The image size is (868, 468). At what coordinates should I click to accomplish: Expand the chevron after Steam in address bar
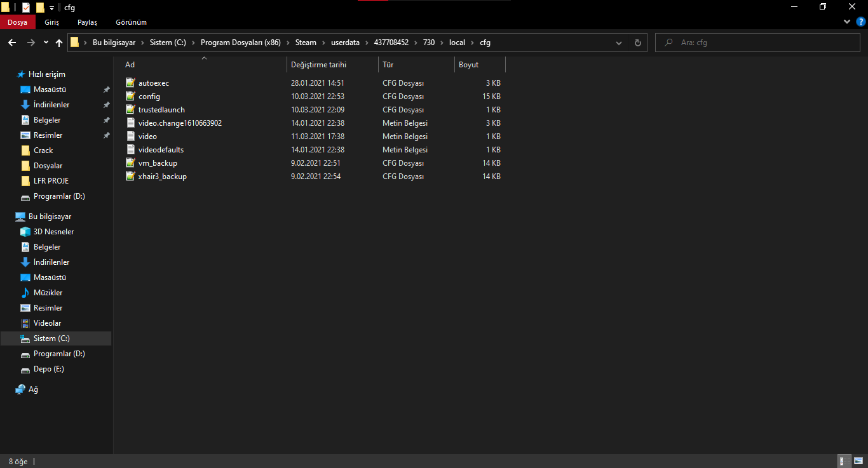[323, 43]
